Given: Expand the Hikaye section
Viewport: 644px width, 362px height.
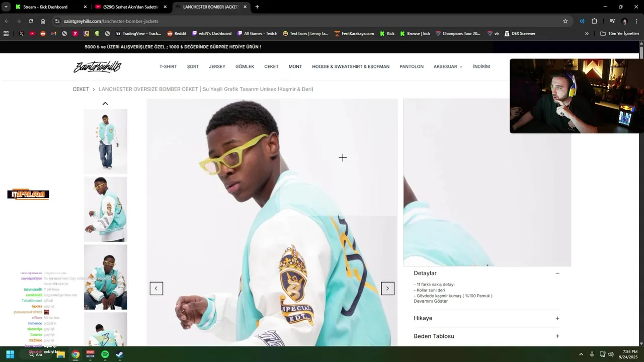Looking at the screenshot, I should click(x=557, y=318).
